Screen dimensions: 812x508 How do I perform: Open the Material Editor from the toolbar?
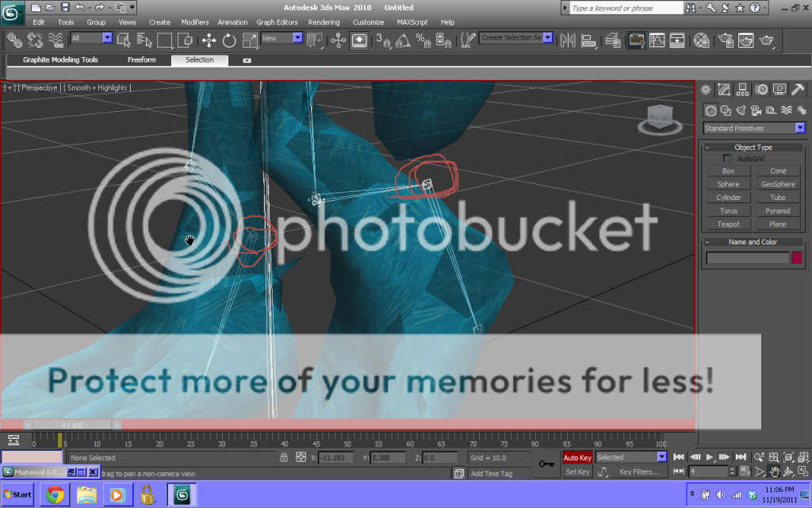701,40
